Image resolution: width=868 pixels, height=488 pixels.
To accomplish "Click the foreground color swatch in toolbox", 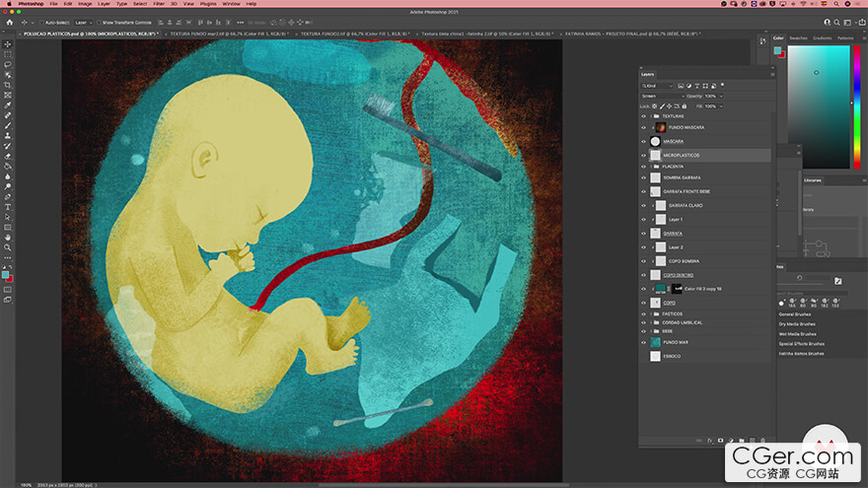I will (x=6, y=275).
